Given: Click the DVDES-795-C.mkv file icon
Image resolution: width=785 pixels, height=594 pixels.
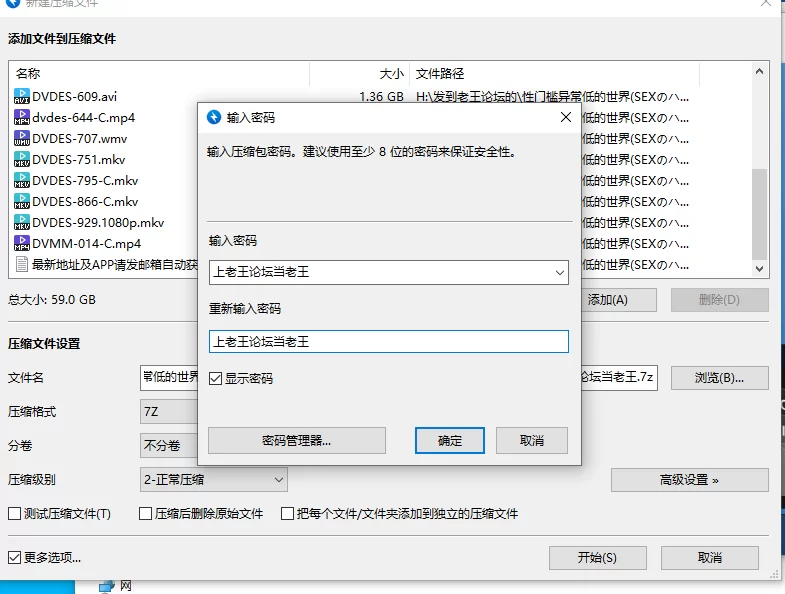Looking at the screenshot, I should [22, 180].
